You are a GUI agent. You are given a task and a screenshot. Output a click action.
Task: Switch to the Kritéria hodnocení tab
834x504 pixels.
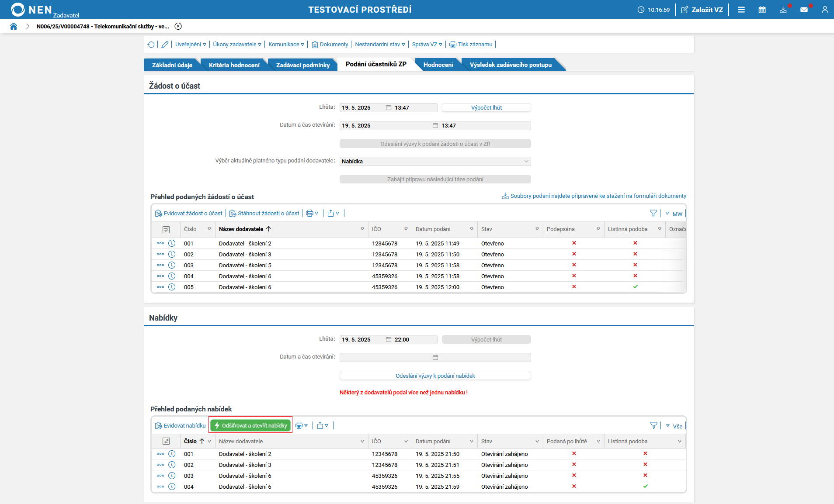click(x=234, y=65)
